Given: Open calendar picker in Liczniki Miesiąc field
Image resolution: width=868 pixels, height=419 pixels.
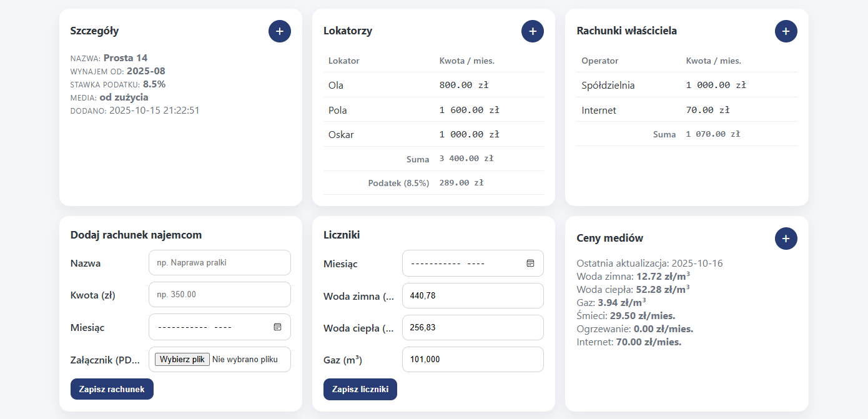Looking at the screenshot, I should pos(530,264).
